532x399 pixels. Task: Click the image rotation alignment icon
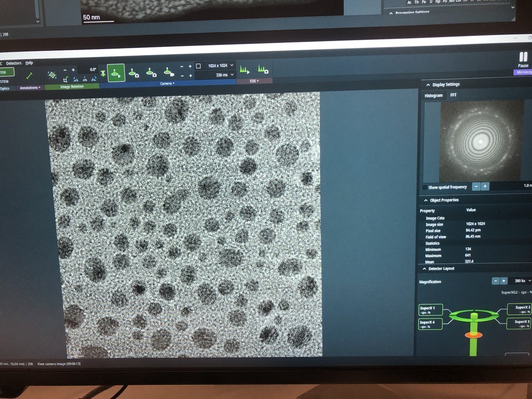click(52, 74)
